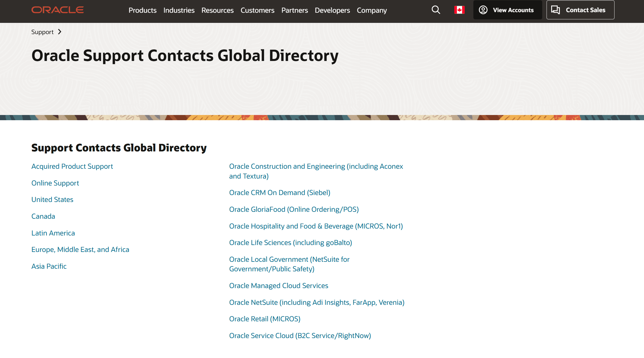Open the Products menu
This screenshot has width=644, height=358.
tap(143, 10)
